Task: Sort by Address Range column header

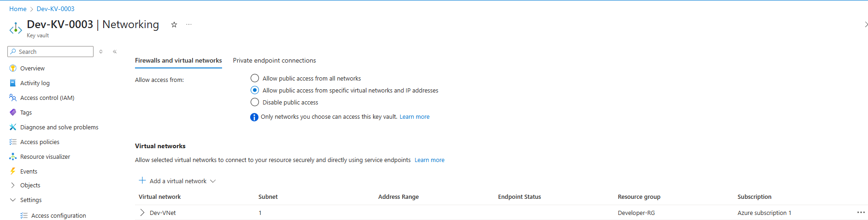Action: [x=399, y=197]
